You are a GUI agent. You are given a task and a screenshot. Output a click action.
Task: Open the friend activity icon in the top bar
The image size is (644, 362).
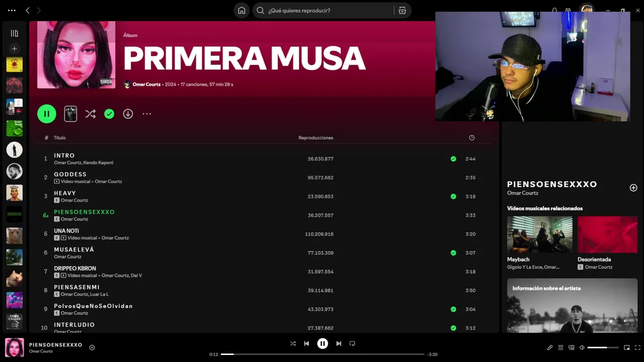click(x=568, y=10)
